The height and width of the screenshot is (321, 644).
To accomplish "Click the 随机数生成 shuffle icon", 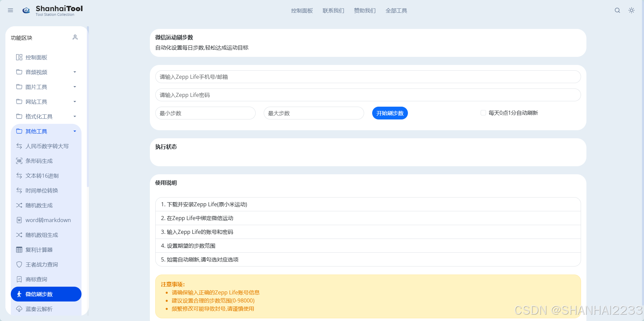I will (x=19, y=205).
